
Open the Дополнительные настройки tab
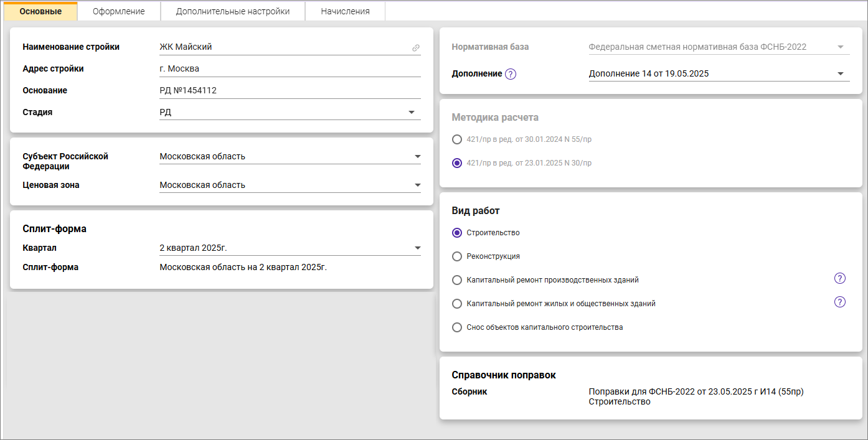tap(232, 11)
